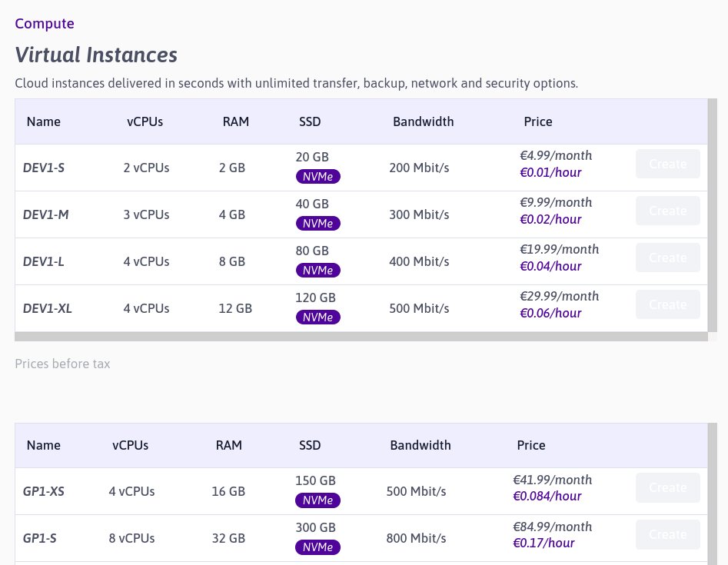Screen dimensions: 728x565
Task: Click the 3 vCPUs cell
Action: point(146,214)
